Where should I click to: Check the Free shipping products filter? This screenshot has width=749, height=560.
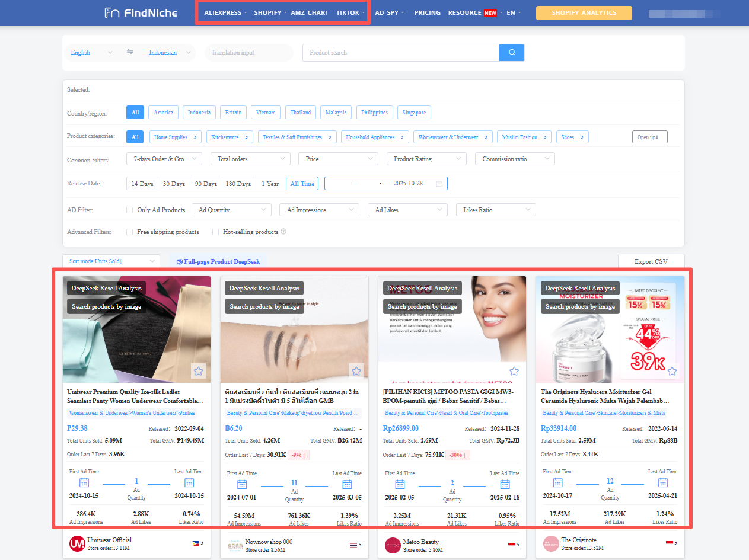(129, 232)
